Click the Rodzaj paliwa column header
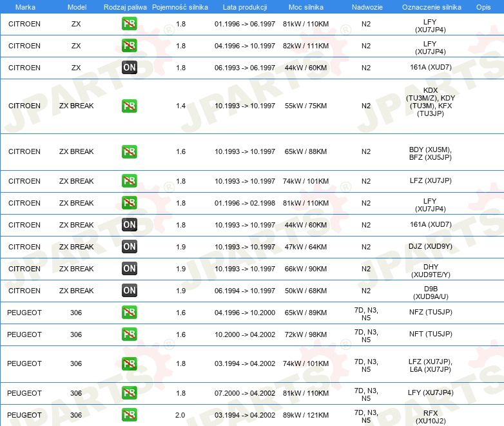504x426 pixels. (125, 7)
